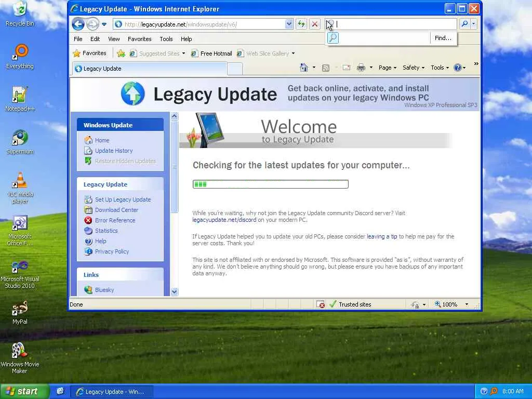Expand command bar overflow chevron

476,64
